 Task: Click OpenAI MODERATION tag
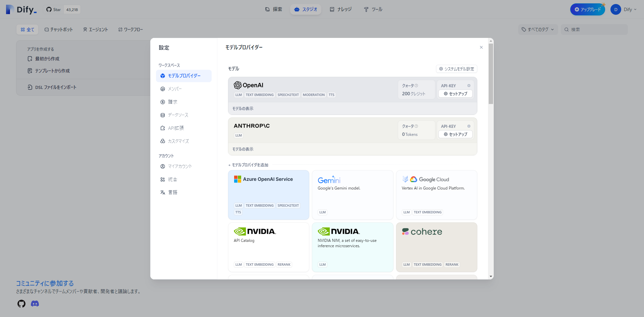click(314, 95)
